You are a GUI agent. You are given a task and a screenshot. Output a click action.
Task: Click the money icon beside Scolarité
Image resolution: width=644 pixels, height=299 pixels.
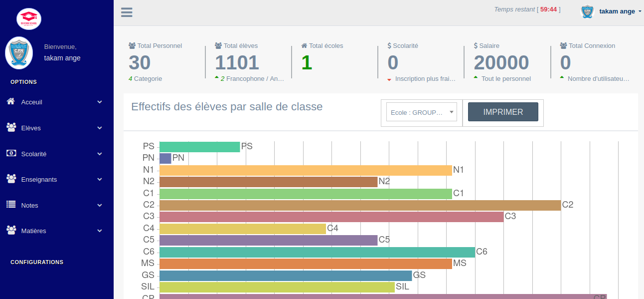pos(11,153)
